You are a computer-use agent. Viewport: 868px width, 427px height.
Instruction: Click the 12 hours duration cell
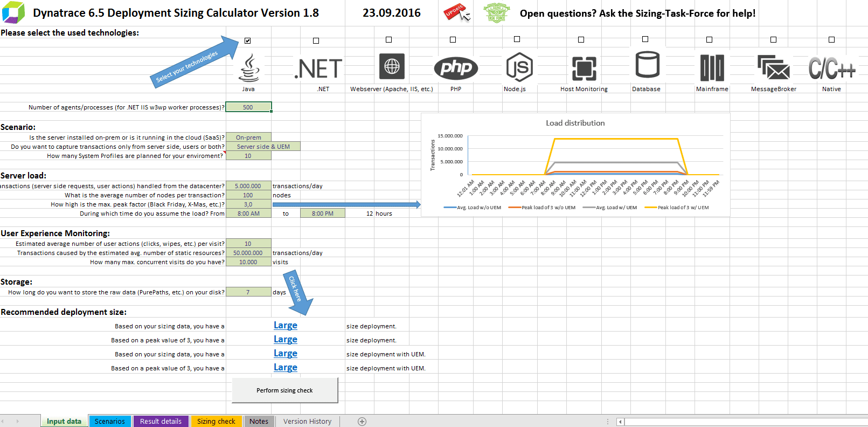(379, 213)
